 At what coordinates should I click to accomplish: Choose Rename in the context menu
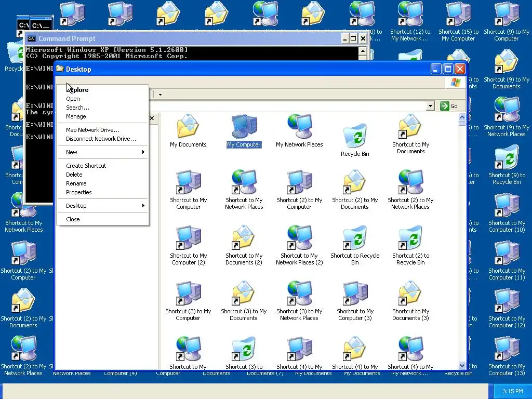point(102,183)
